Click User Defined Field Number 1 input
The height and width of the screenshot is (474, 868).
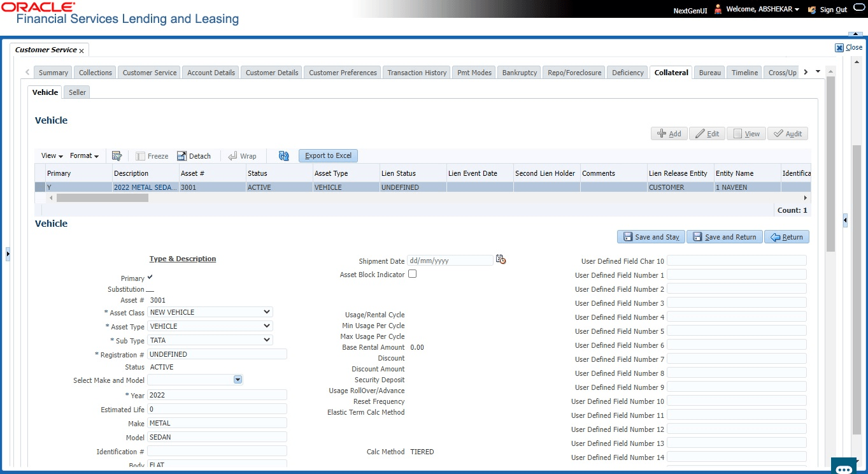737,275
